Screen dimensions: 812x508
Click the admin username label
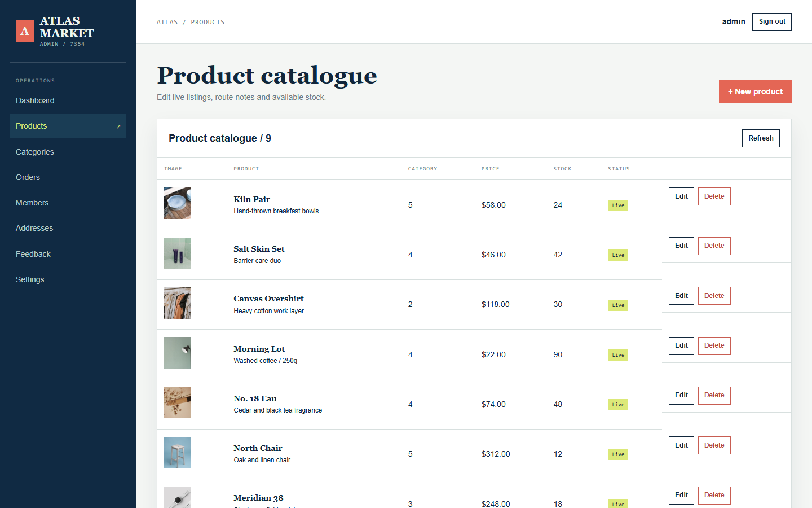click(x=734, y=21)
